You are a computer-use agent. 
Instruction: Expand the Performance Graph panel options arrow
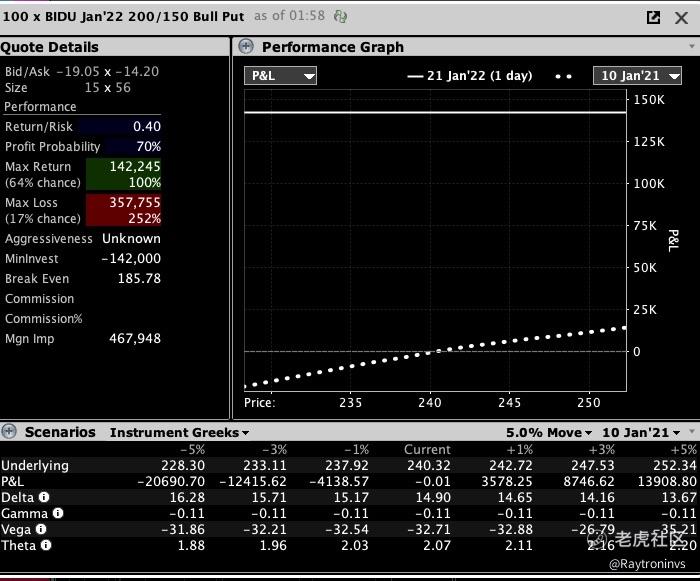click(692, 46)
